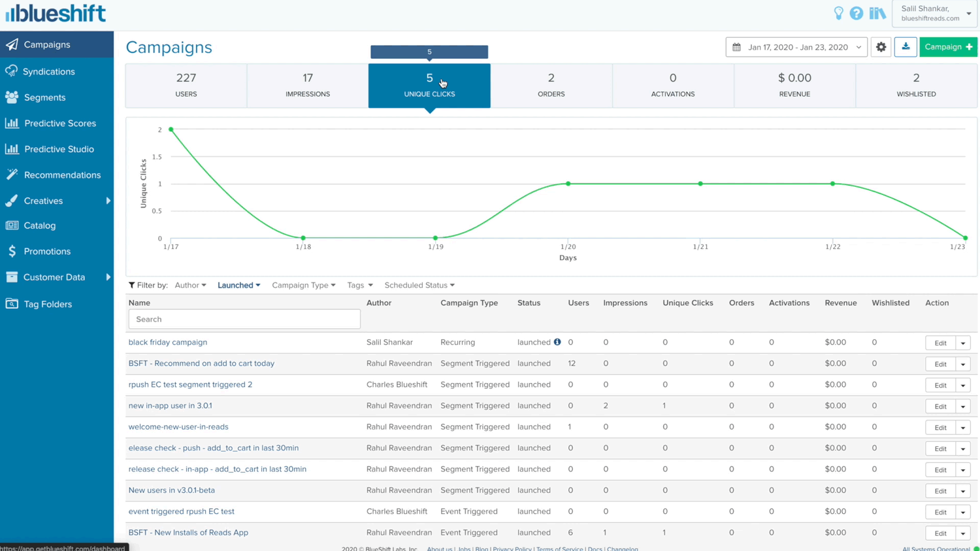Select the IMPRESSIONS metric tab
980x551 pixels.
click(x=307, y=85)
